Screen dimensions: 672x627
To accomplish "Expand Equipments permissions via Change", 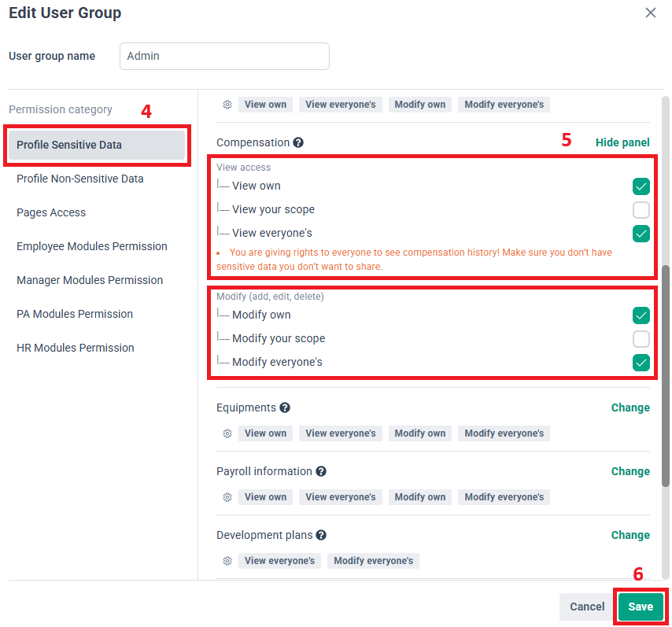I will pyautogui.click(x=630, y=408).
